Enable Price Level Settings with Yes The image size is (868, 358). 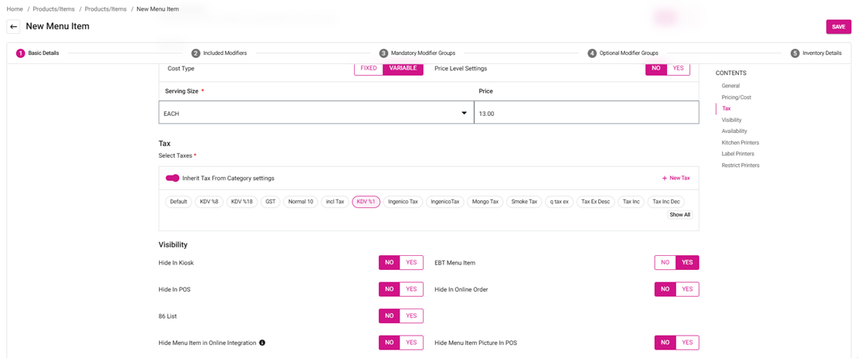(x=678, y=68)
